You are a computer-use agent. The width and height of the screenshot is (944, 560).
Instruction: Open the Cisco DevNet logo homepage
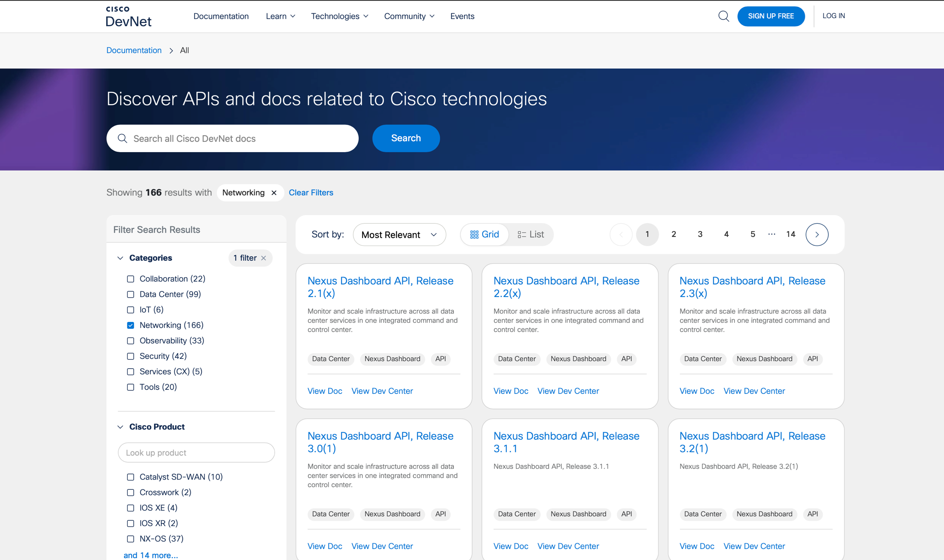click(128, 17)
